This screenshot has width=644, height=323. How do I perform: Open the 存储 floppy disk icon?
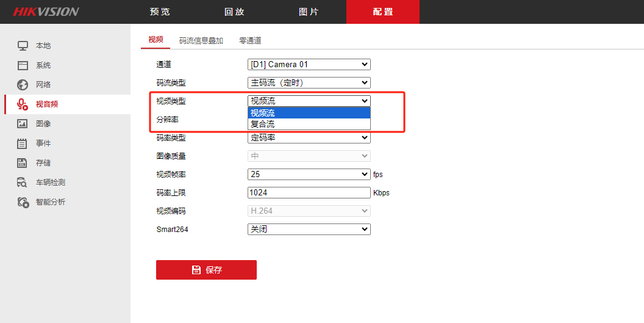click(x=22, y=163)
